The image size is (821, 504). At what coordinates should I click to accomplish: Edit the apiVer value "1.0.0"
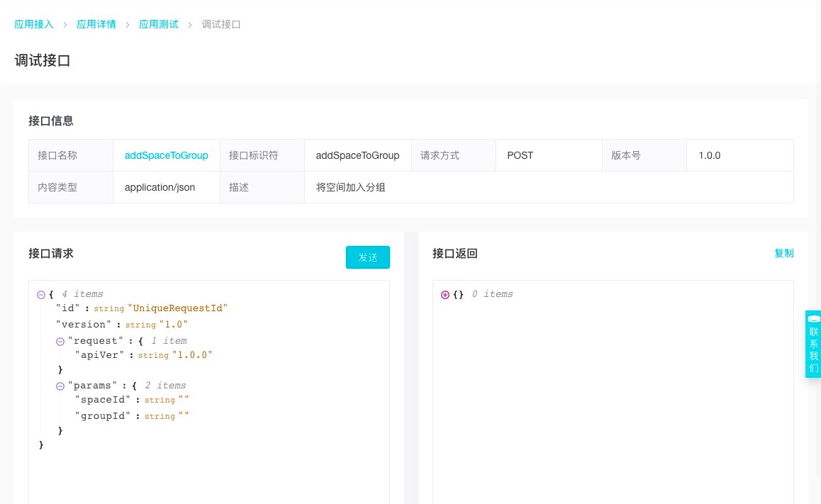(192, 355)
